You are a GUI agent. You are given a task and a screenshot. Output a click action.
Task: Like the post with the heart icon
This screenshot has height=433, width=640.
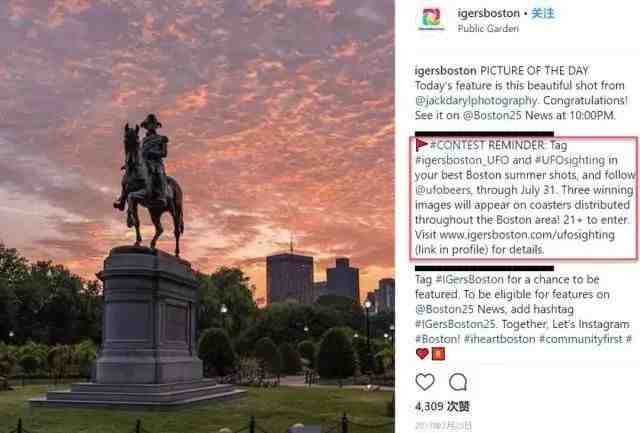point(424,382)
